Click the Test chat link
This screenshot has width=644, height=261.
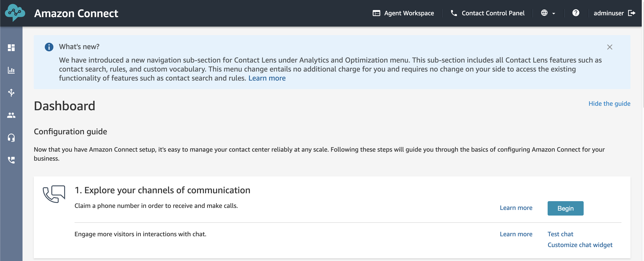tap(560, 234)
